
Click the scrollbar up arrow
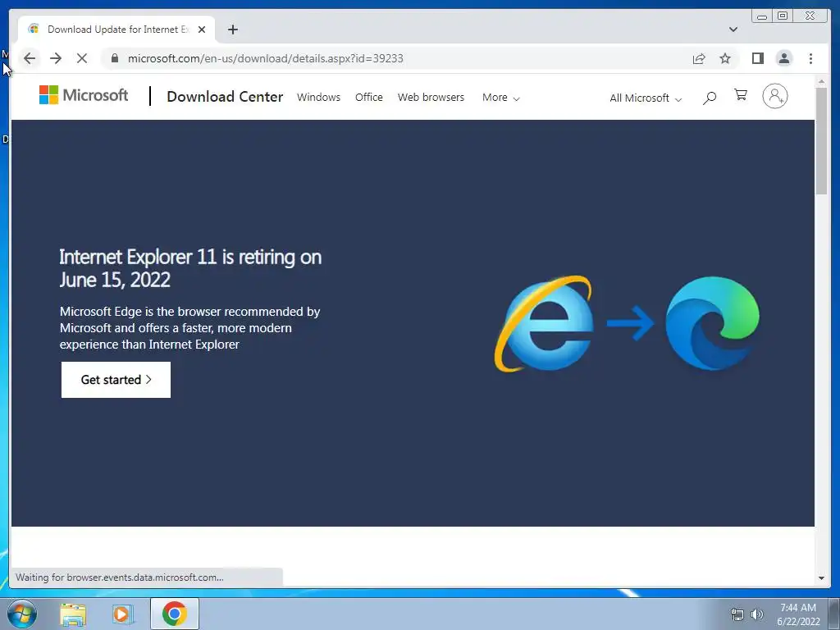pyautogui.click(x=821, y=81)
